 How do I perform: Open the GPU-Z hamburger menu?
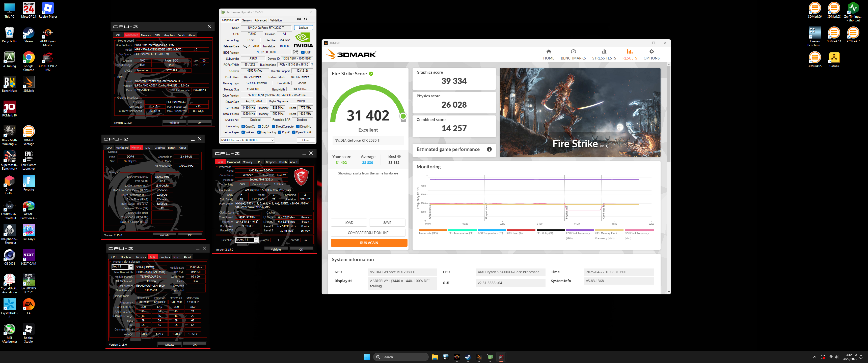312,19
